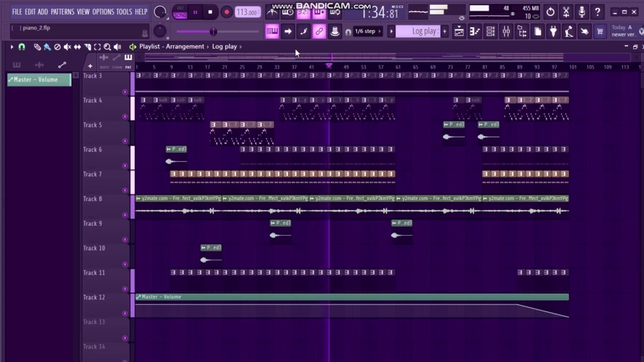Open the Channel rack
The height and width of the screenshot is (362, 644).
[x=491, y=32]
